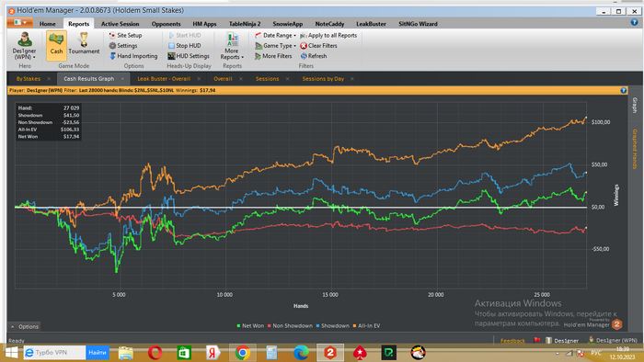Image resolution: width=644 pixels, height=362 pixels.
Task: Open HM Apps tab
Action: 204,24
